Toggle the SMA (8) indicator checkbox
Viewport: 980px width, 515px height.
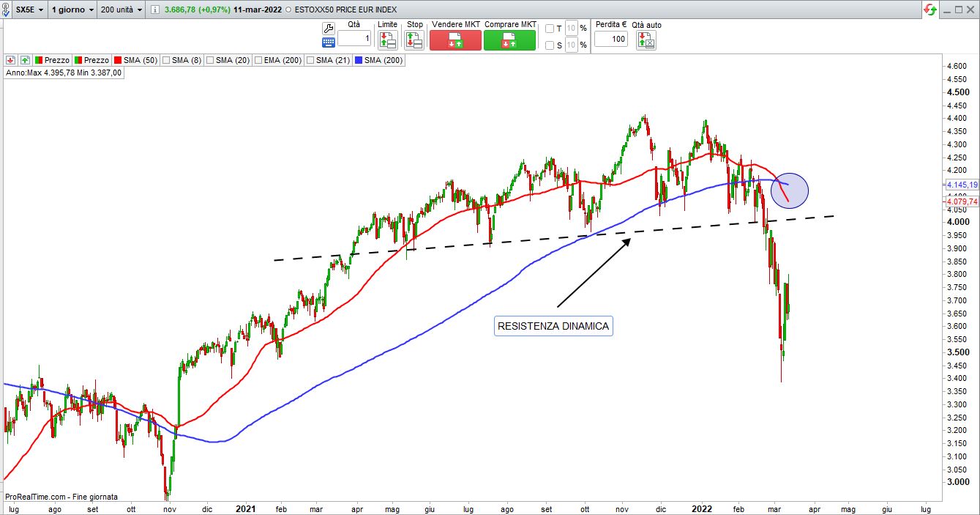(165, 60)
